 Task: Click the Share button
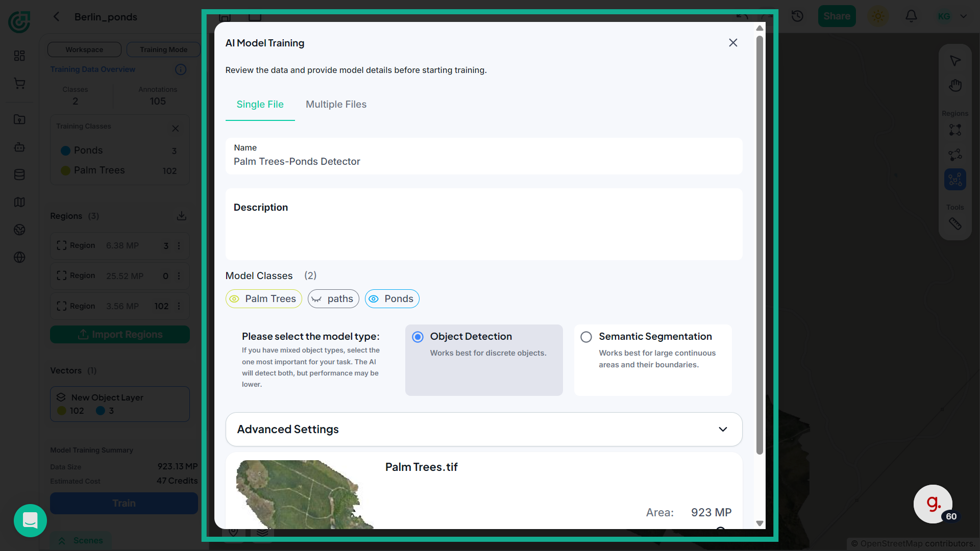[x=837, y=16]
